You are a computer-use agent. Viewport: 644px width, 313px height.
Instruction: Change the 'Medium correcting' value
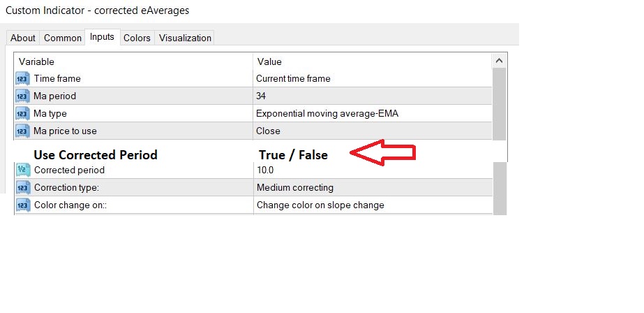[x=294, y=187]
